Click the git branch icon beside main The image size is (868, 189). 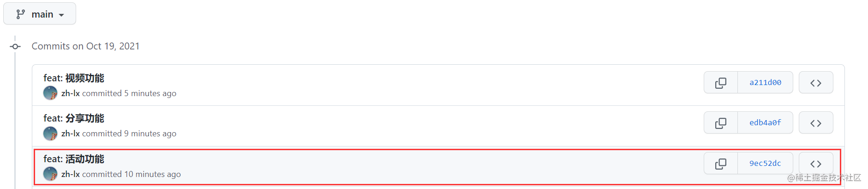pos(20,14)
